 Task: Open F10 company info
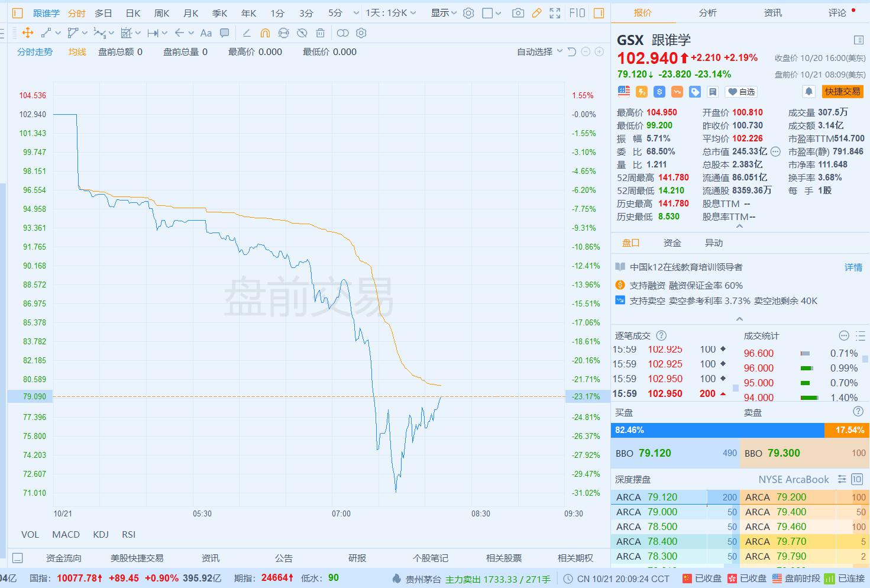[x=577, y=13]
